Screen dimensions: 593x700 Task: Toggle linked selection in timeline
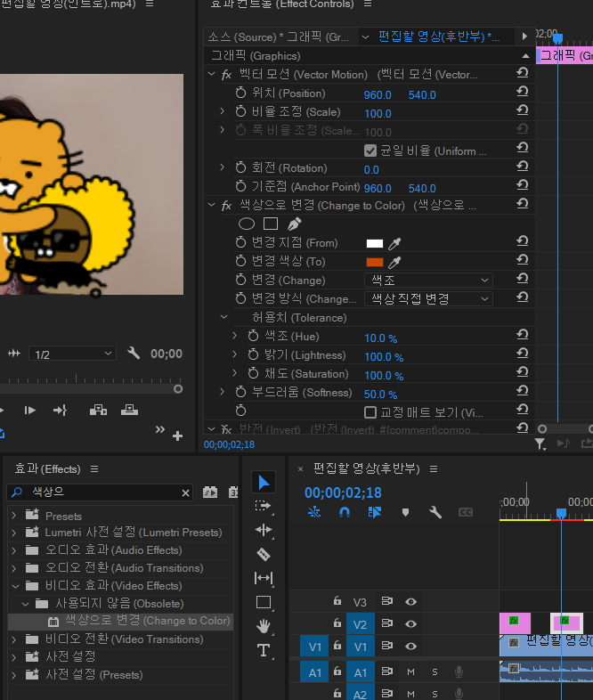pos(375,512)
